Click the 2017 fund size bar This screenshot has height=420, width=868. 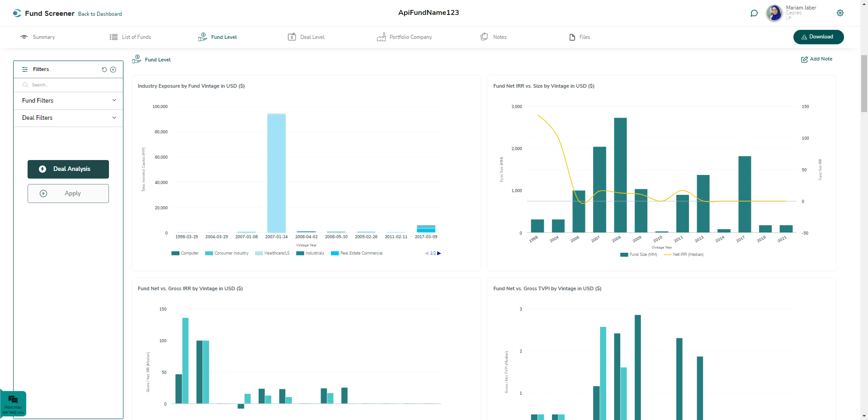coord(745,194)
